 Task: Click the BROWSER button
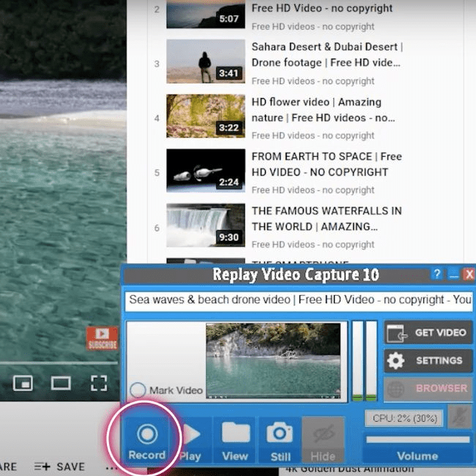[428, 389]
